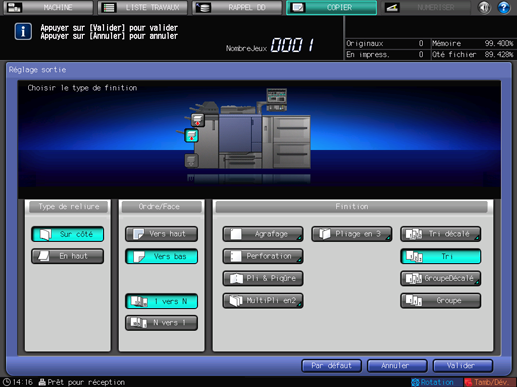Click the Valider button
This screenshot has height=387, width=517.
[x=463, y=366]
